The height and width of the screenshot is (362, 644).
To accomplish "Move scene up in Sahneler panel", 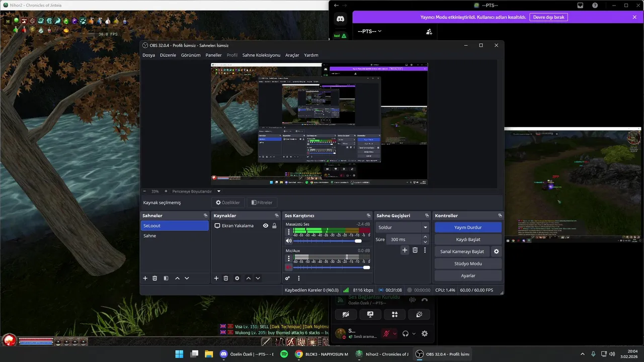I will click(x=177, y=278).
